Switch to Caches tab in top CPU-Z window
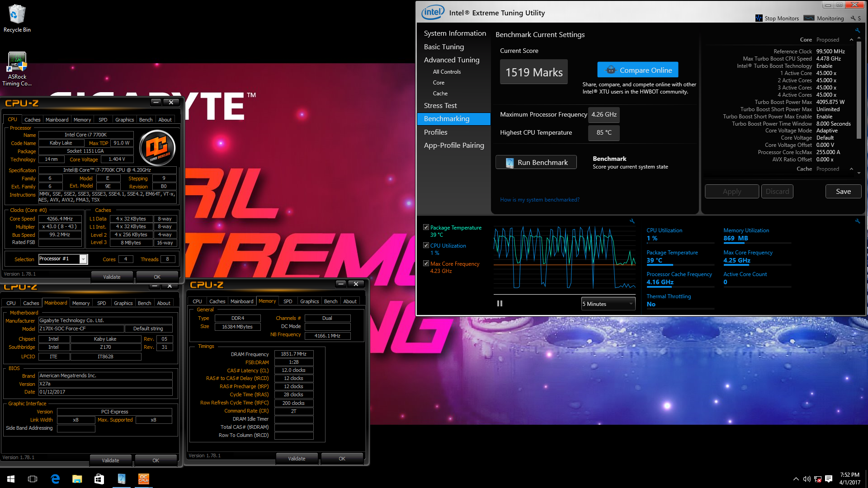The width and height of the screenshot is (868, 488). point(32,120)
